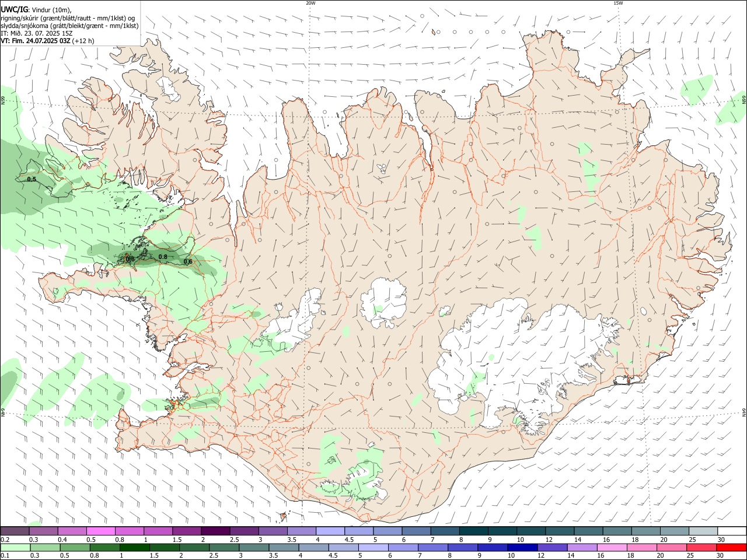Click the '30' label under the upper scale

721,540
